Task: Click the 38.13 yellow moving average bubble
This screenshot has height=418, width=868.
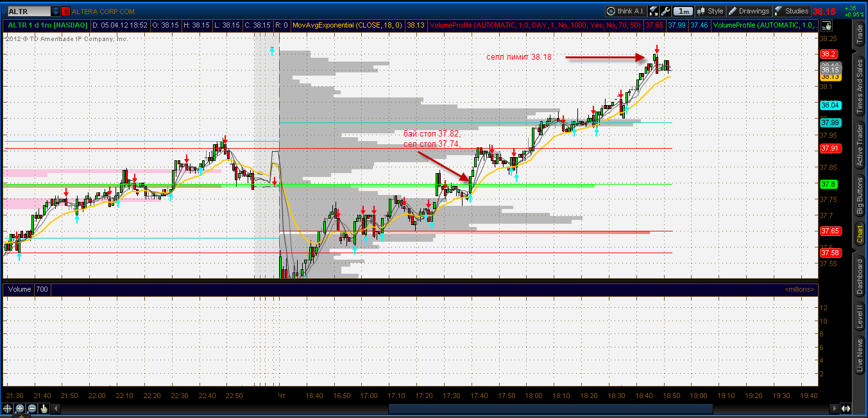Action: coord(830,77)
